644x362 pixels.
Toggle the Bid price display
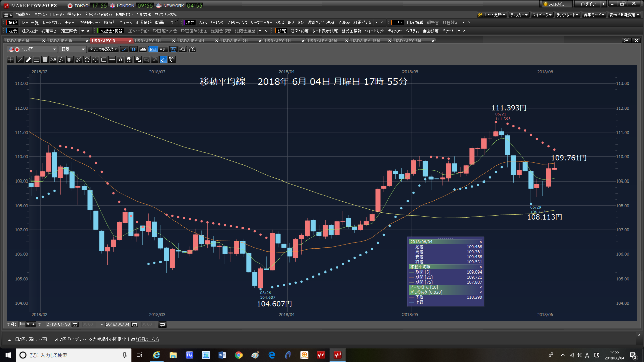153,49
